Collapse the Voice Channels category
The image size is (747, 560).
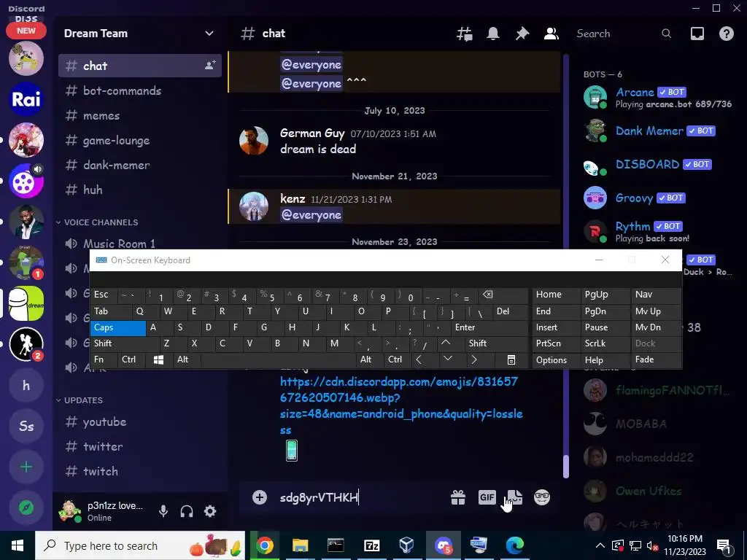[97, 222]
